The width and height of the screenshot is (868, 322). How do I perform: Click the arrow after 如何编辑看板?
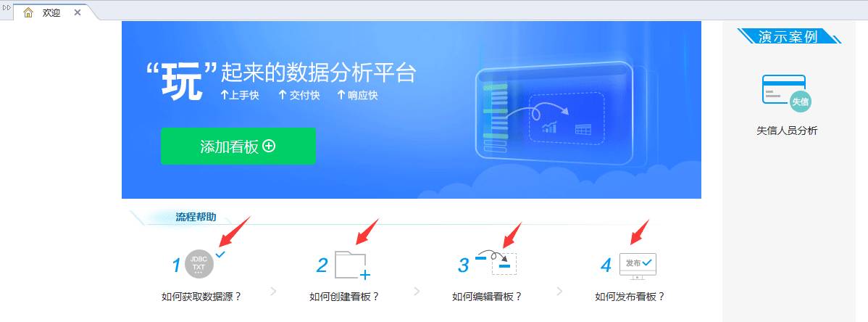point(559,291)
